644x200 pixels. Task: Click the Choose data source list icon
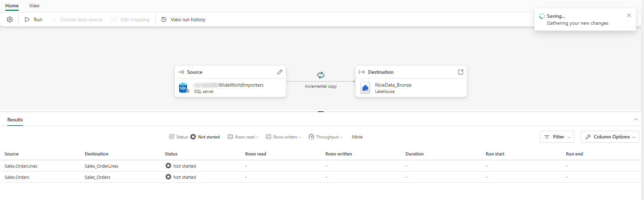coord(53,19)
